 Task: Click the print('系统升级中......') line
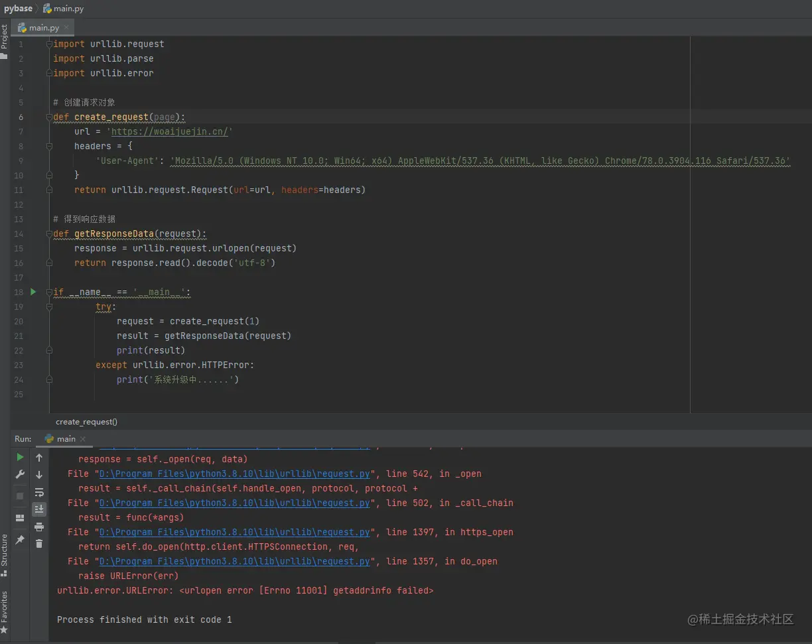pos(178,379)
